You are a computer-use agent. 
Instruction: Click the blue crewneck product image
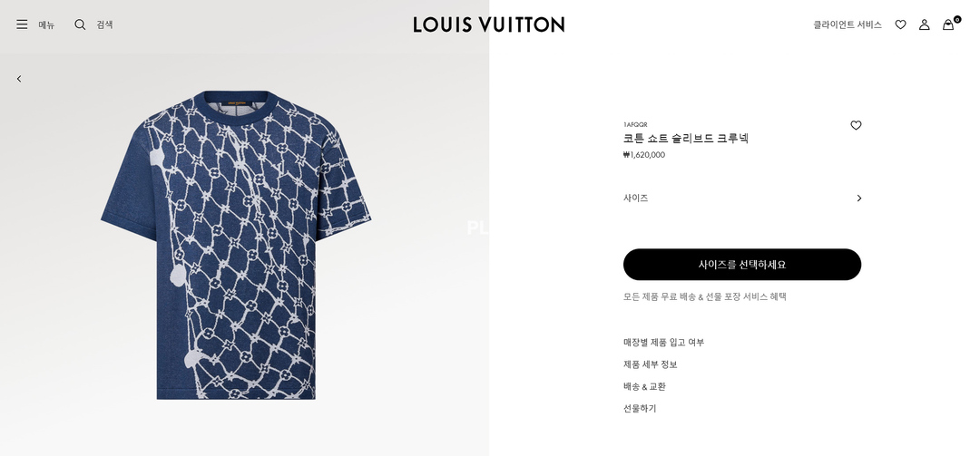click(x=236, y=245)
